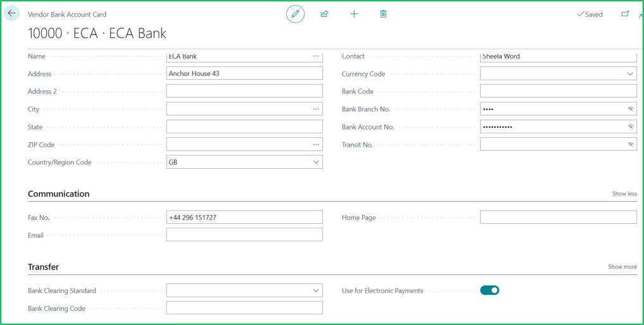Open City field ellipsis lookup

(x=316, y=109)
